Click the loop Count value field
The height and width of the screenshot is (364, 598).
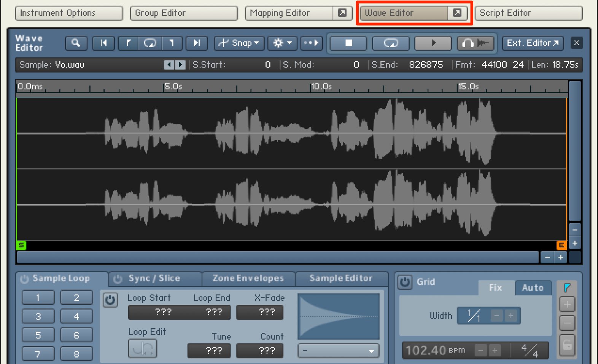point(260,351)
